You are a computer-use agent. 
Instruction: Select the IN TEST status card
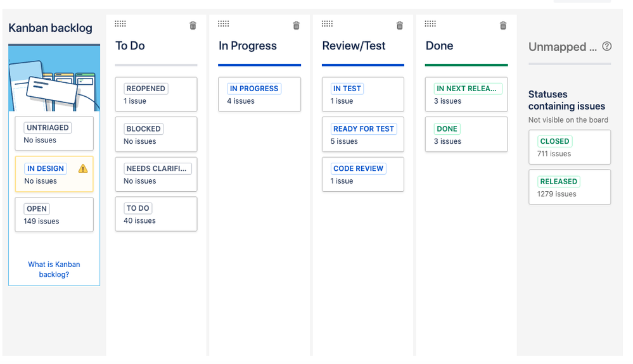click(x=363, y=94)
